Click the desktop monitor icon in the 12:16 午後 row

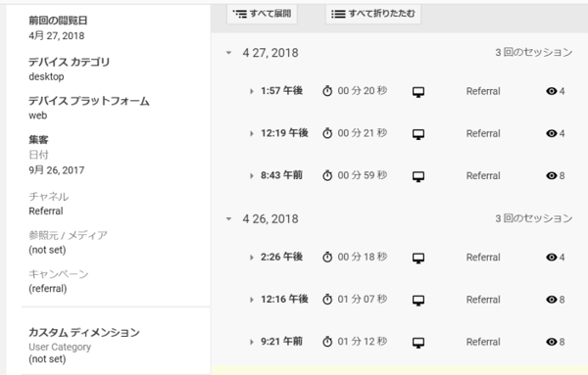(418, 300)
